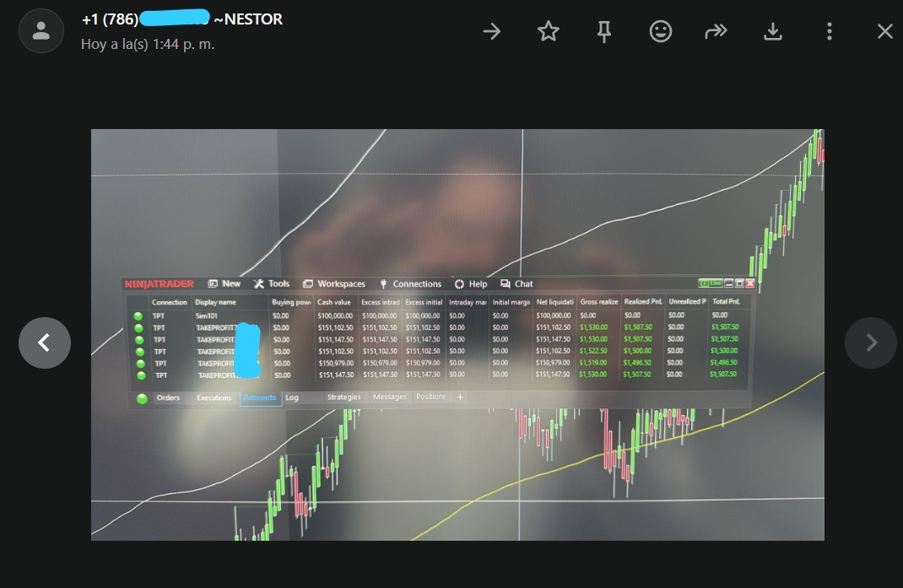Click the Total PnL column header
903x588 pixels.
click(x=725, y=302)
